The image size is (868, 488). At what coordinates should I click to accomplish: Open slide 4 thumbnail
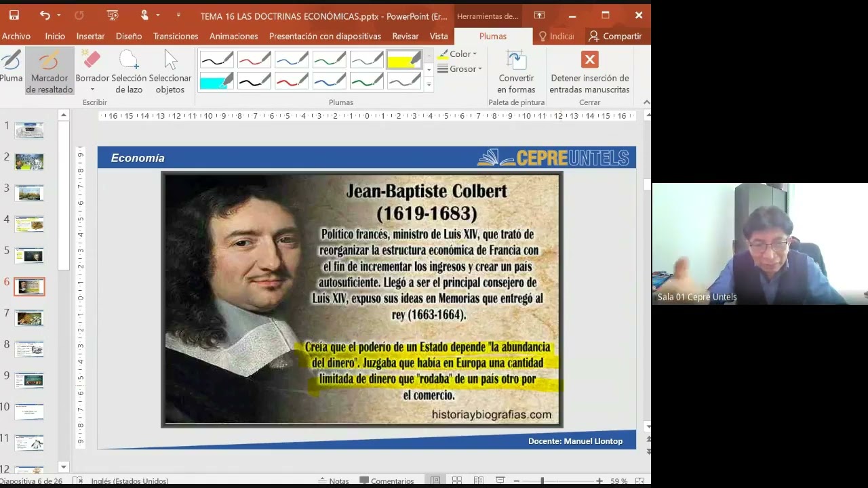[29, 224]
